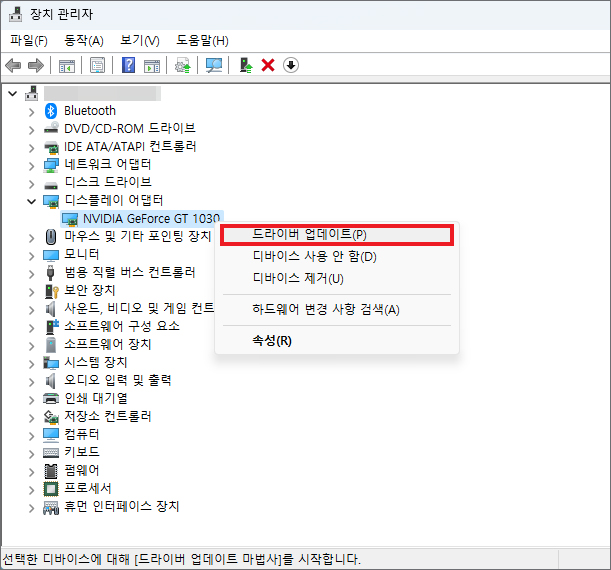The width and height of the screenshot is (611, 570).
Task: Click the disk drive (디스크 드라이브) icon
Action: 51,185
